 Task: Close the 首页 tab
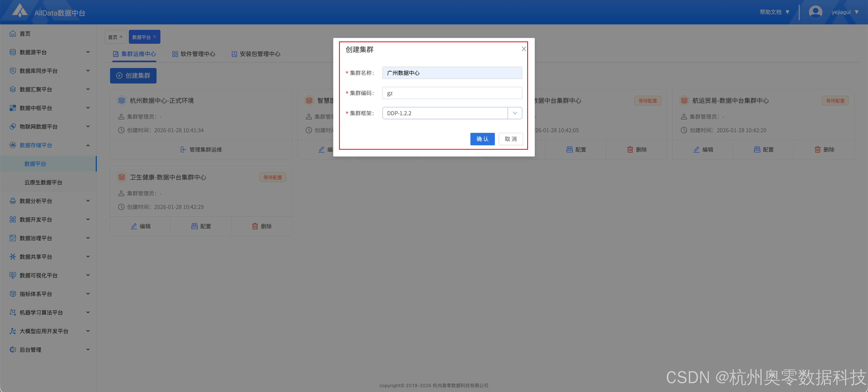(121, 37)
